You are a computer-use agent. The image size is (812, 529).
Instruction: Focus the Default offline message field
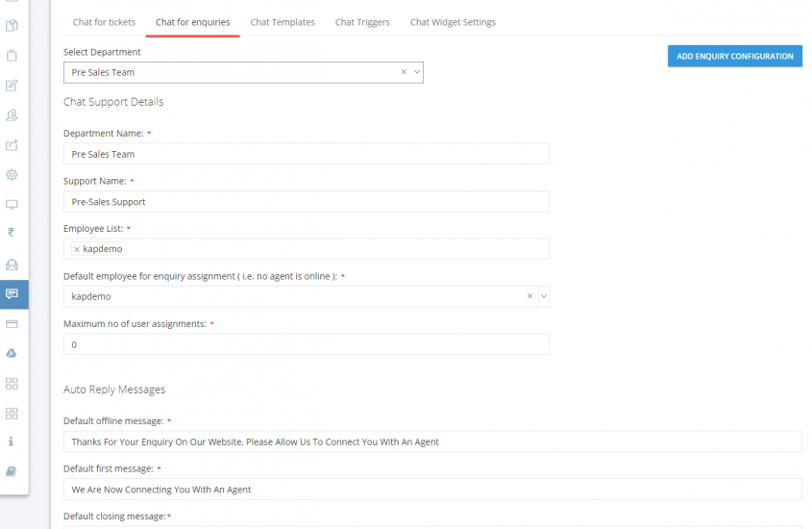[x=433, y=441]
